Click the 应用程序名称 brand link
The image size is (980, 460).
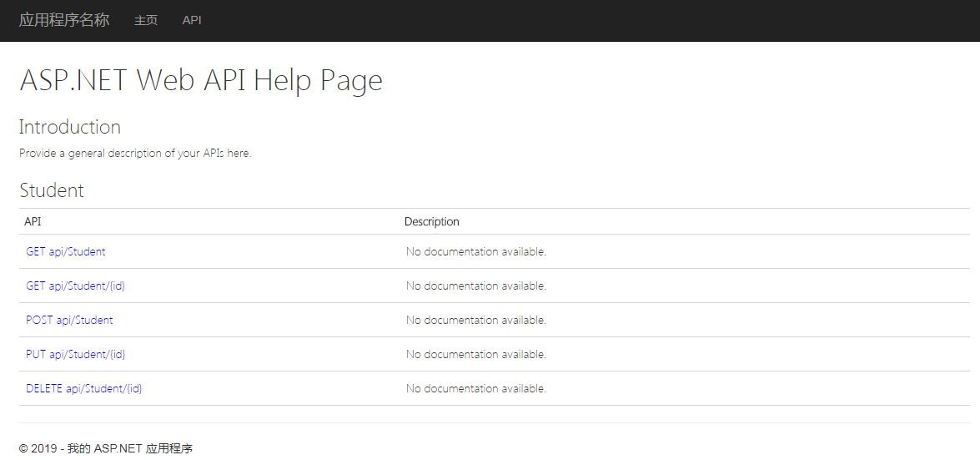tap(64, 20)
